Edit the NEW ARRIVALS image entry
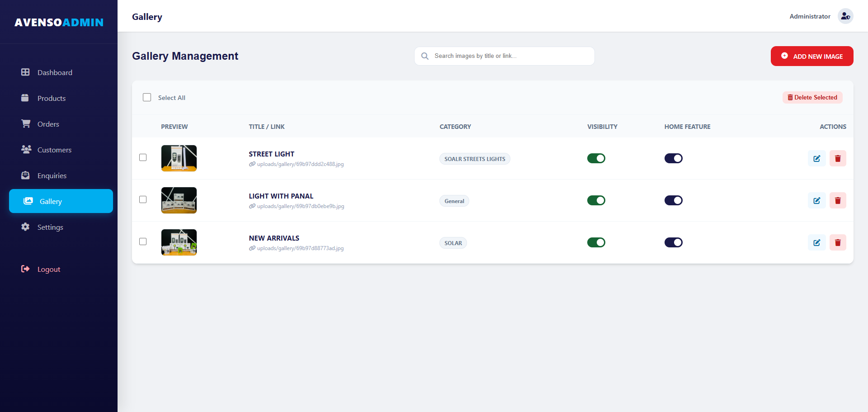The width and height of the screenshot is (868, 412). (817, 242)
